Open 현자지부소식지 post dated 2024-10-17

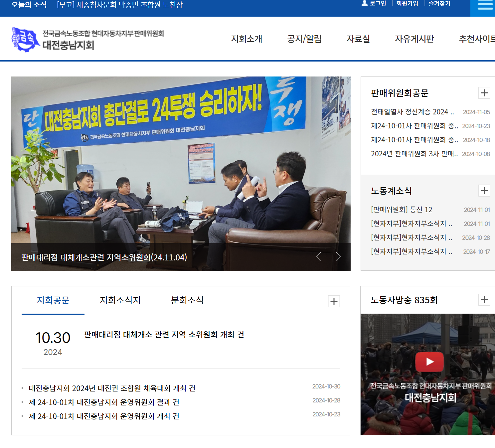click(x=412, y=252)
